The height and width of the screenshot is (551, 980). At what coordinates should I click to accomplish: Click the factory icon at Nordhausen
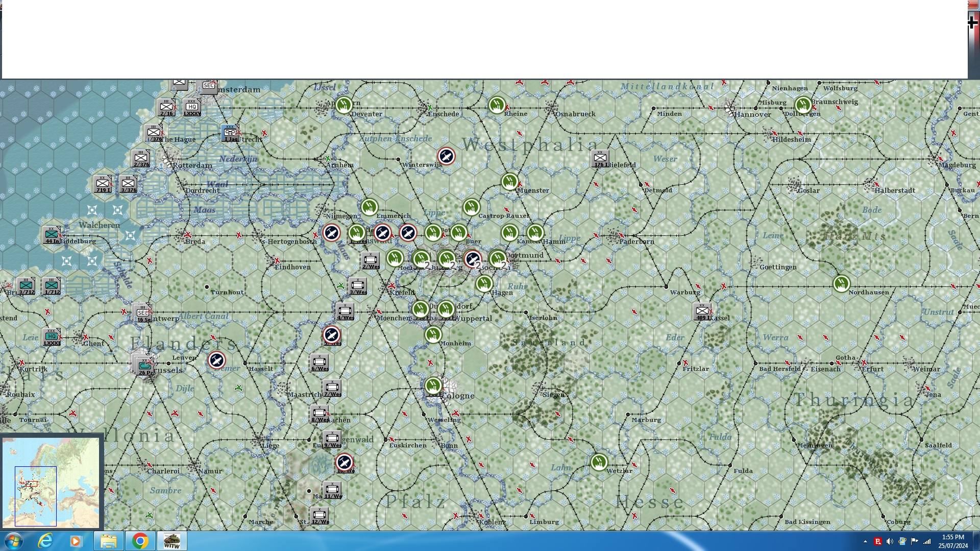coord(841,283)
